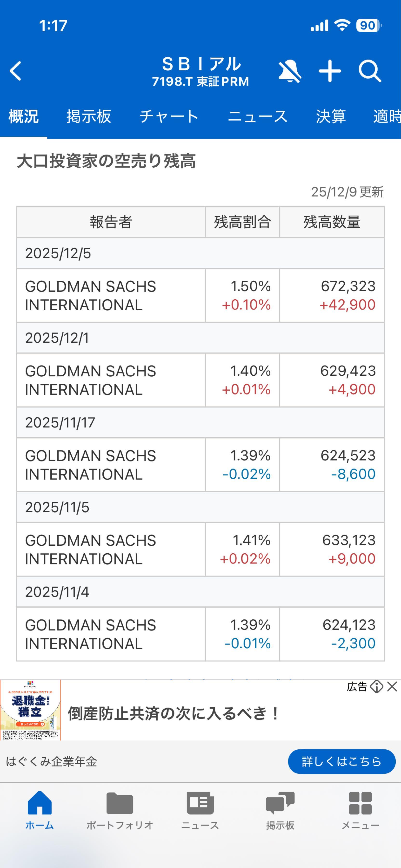Switch to the 掲示板 tab
Image resolution: width=401 pixels, height=868 pixels.
tap(88, 117)
